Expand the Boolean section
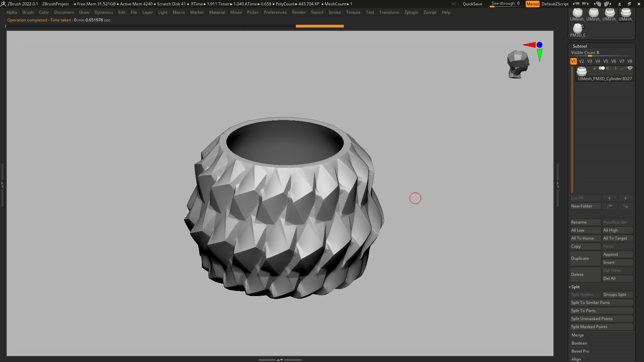The height and width of the screenshot is (362, 644). coord(579,343)
